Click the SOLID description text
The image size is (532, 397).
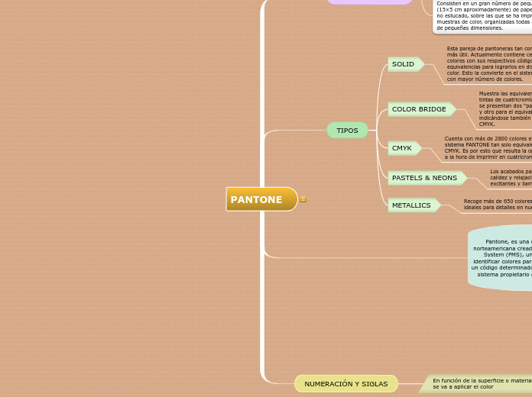tap(489, 63)
